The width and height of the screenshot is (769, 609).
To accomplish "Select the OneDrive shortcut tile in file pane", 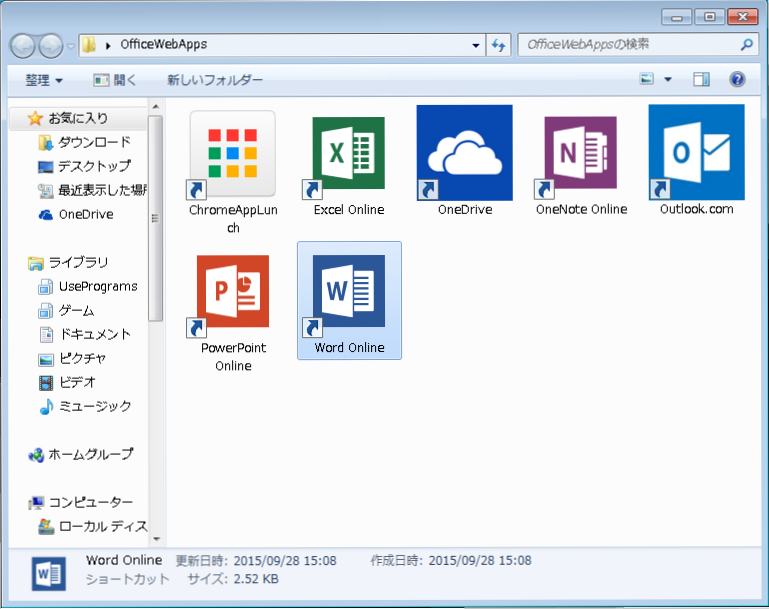I will coord(464,152).
